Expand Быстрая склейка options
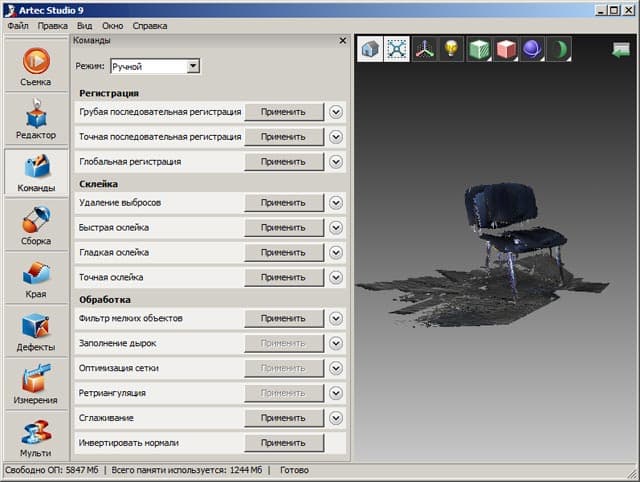The image size is (640, 482). 336,227
